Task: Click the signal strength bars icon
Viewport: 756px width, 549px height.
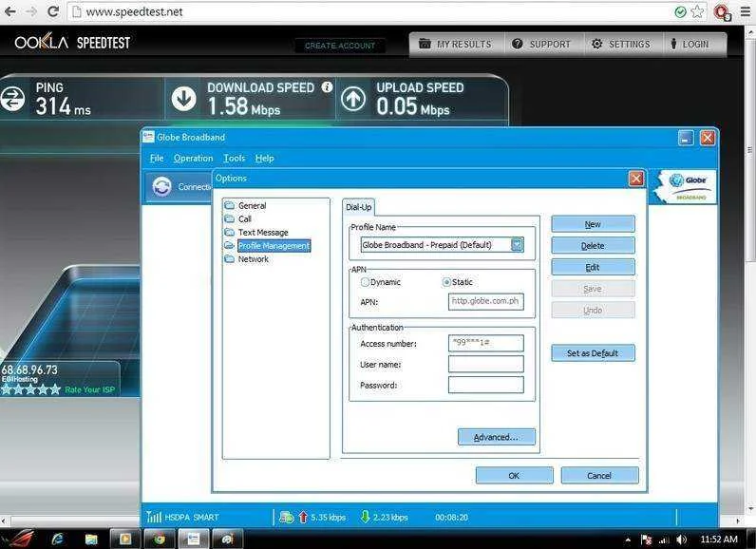Action: click(x=154, y=518)
